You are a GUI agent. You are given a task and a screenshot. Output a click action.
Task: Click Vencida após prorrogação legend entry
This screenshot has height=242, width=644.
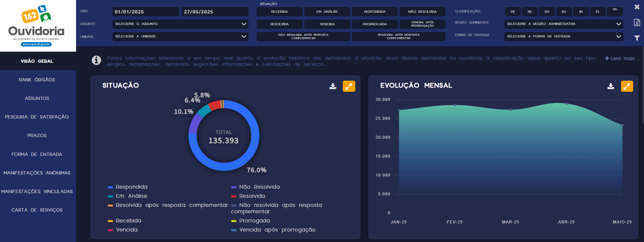[273, 230]
